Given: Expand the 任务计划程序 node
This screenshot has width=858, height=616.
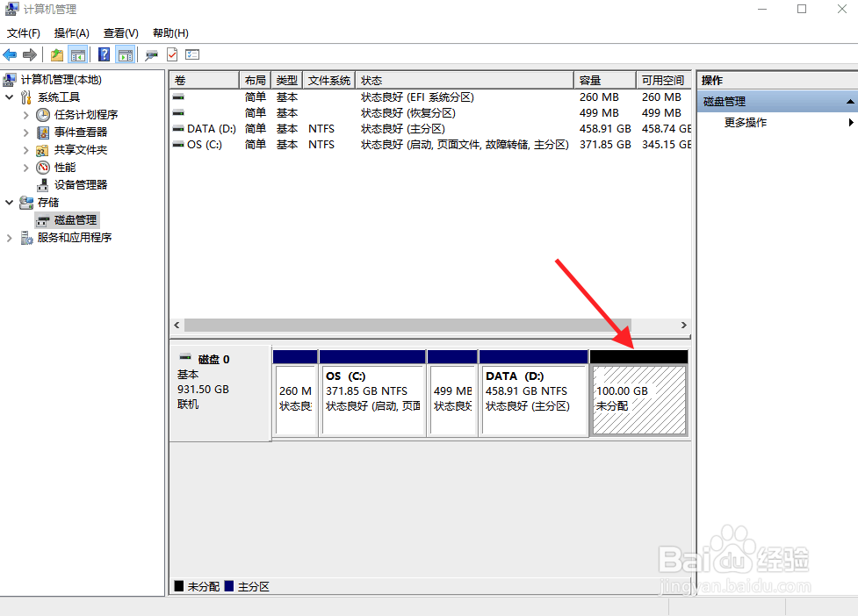Looking at the screenshot, I should coord(25,115).
